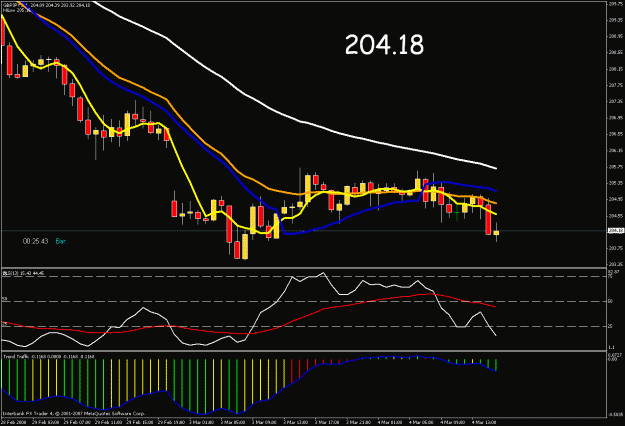Screen dimensions: 625x426
Task: Click the '3 Mar 21:00' time axis label
Action: (x=358, y=422)
